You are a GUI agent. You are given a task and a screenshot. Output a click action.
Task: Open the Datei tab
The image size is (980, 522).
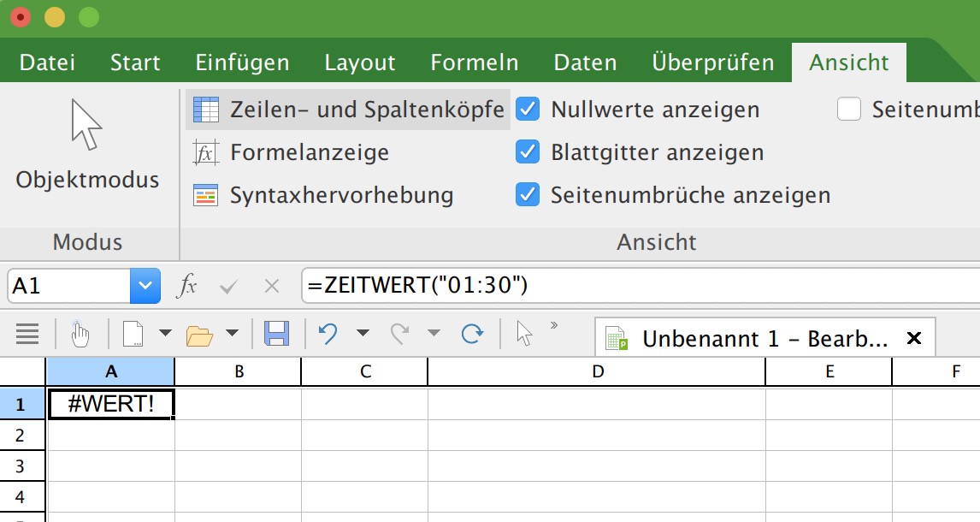tap(48, 62)
